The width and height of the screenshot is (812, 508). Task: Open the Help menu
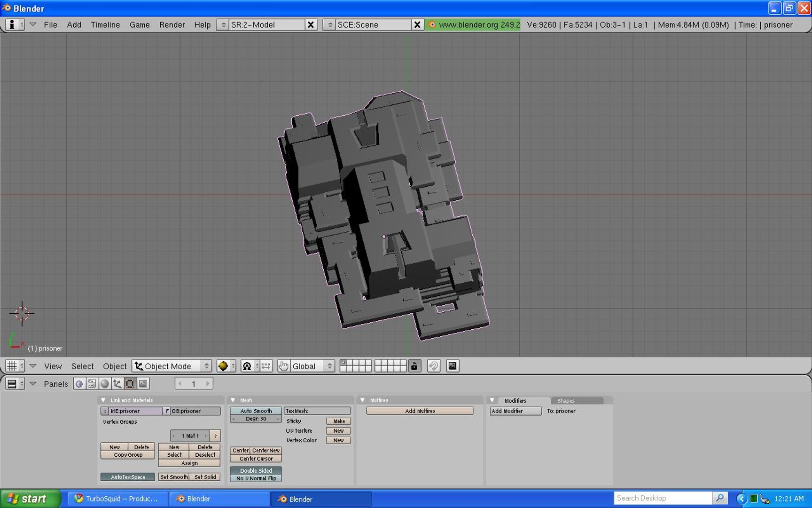coord(203,25)
